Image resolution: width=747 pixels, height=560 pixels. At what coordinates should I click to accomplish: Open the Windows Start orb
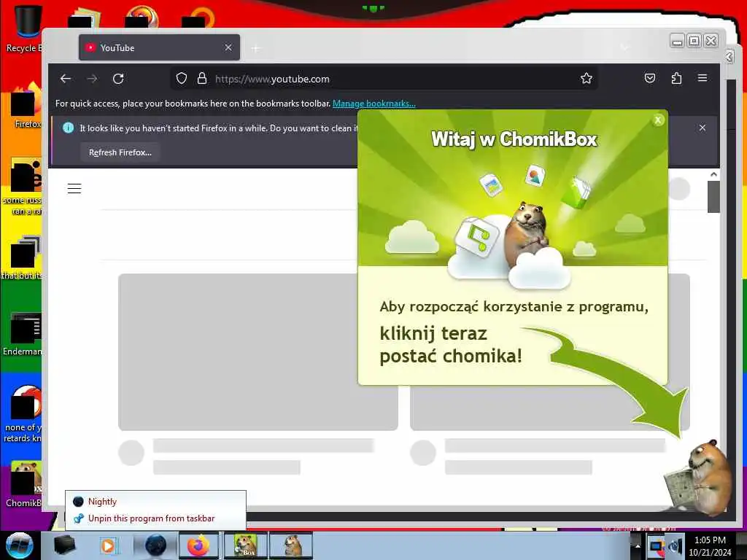pos(19,545)
